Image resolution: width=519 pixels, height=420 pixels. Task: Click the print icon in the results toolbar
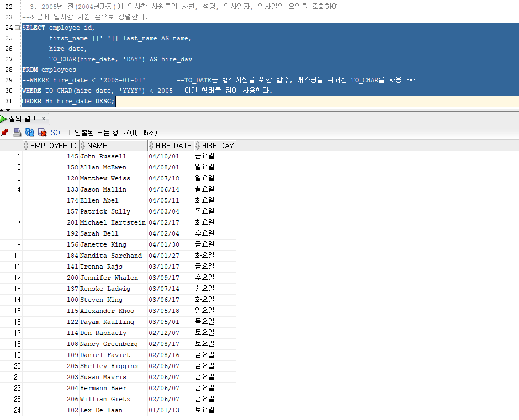click(x=17, y=132)
